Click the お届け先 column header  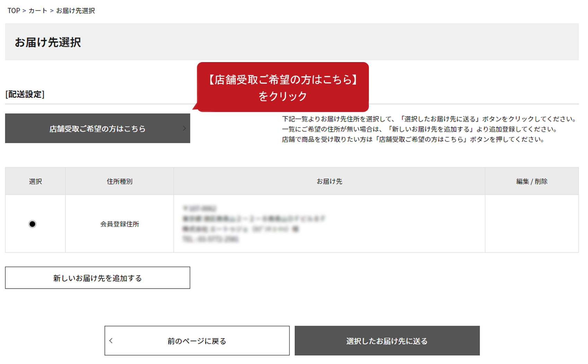[x=329, y=181]
